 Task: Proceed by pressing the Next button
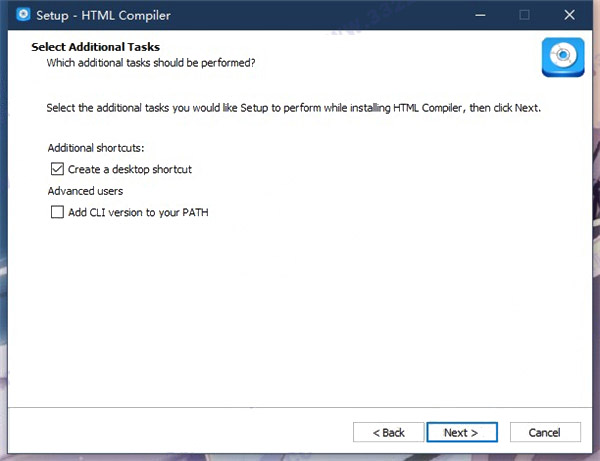click(x=461, y=432)
